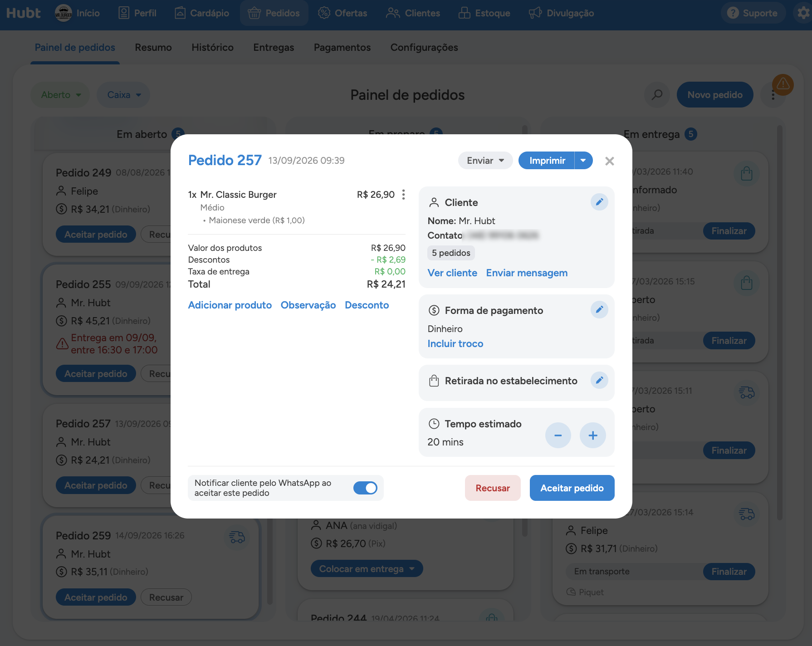812x646 pixels.
Task: Click the search magnifier icon in panel
Action: [x=657, y=95]
